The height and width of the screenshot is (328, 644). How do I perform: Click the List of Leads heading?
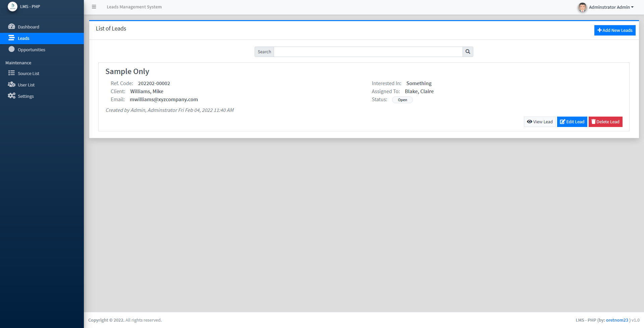(111, 28)
